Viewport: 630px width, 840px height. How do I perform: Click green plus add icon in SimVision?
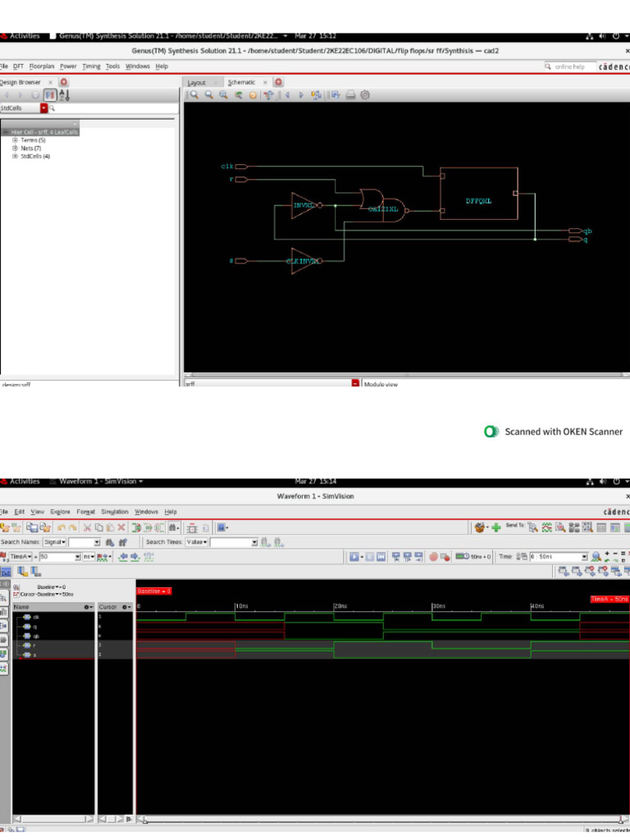496,527
